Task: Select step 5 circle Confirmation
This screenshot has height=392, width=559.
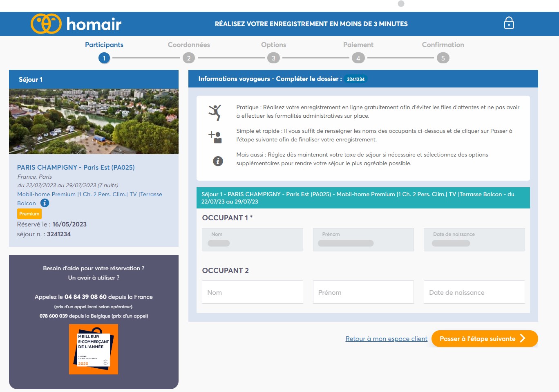Action: coord(443,58)
